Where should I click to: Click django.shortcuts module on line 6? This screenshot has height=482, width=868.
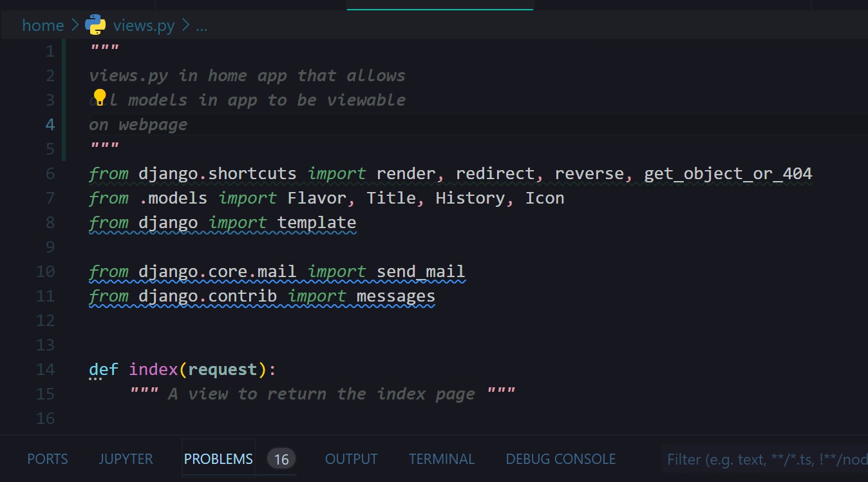[218, 173]
